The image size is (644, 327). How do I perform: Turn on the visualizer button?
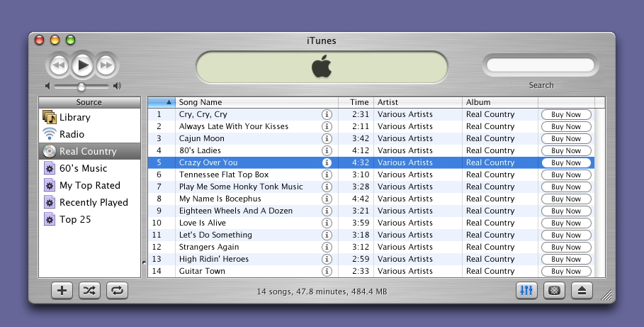[x=554, y=291]
